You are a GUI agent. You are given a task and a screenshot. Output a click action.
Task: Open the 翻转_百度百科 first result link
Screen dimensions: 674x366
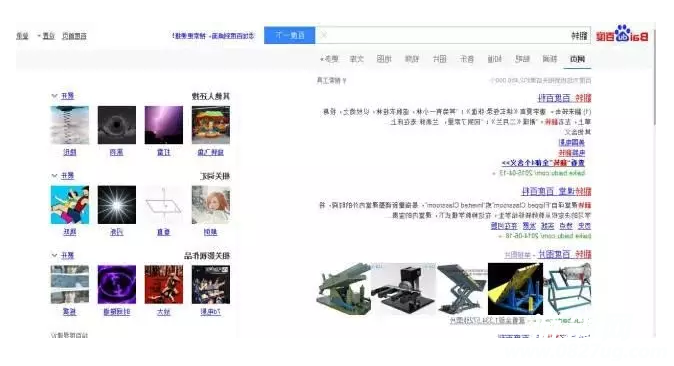pos(564,98)
